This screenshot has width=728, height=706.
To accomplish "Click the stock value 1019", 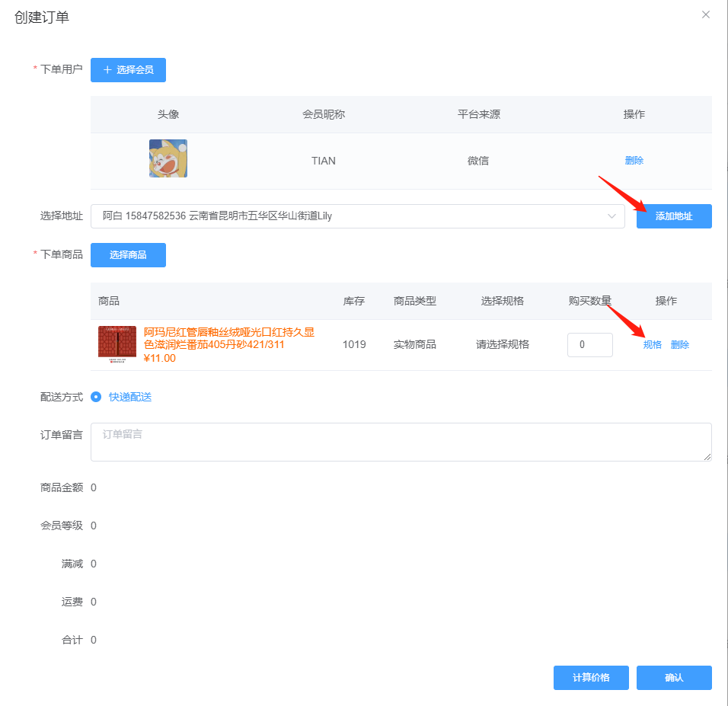I will 354,345.
